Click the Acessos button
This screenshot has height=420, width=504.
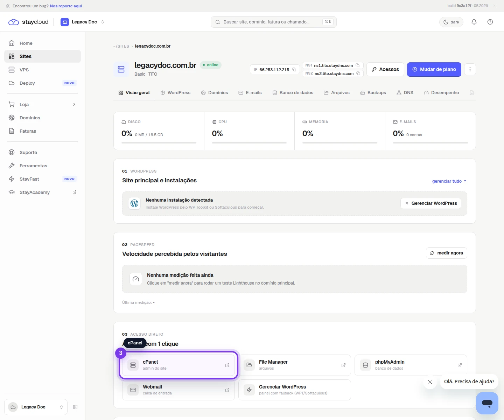pyautogui.click(x=385, y=69)
